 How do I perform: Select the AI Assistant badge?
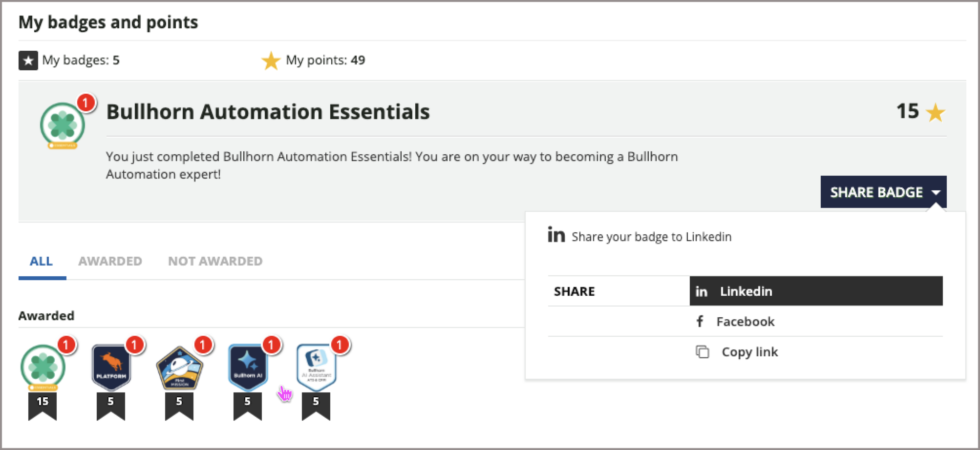316,368
